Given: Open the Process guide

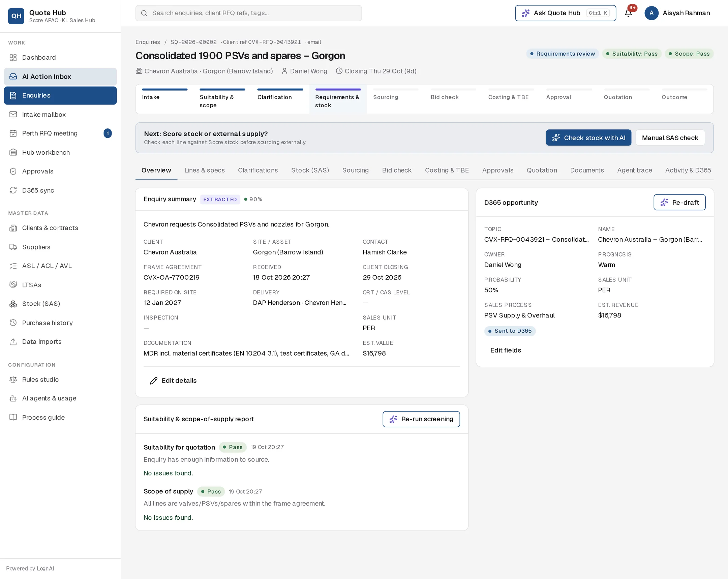Looking at the screenshot, I should 60,417.
